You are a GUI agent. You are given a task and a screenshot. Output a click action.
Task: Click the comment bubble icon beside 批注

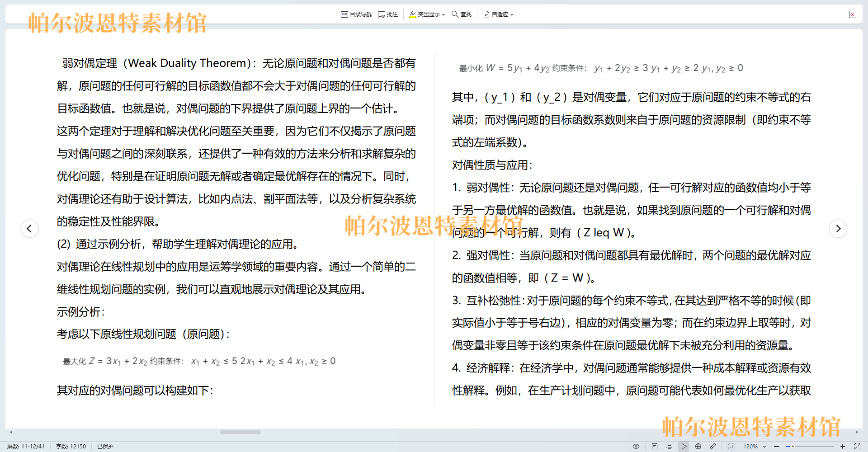click(382, 14)
